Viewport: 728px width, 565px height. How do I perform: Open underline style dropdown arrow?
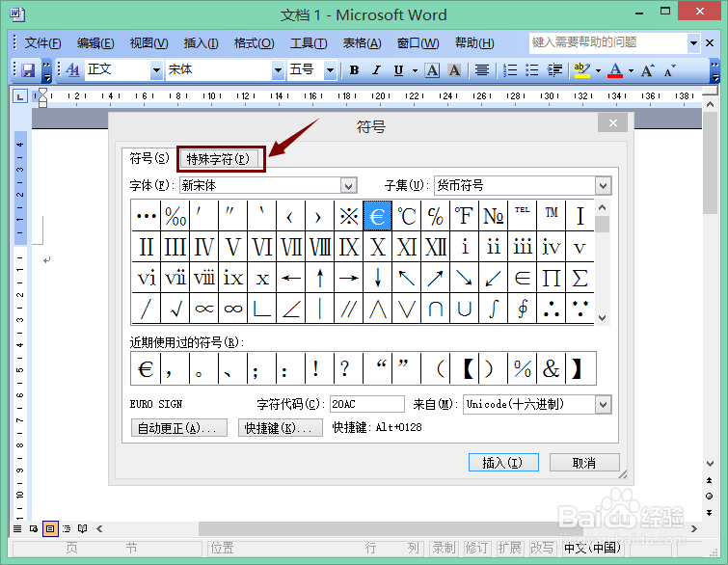(415, 70)
